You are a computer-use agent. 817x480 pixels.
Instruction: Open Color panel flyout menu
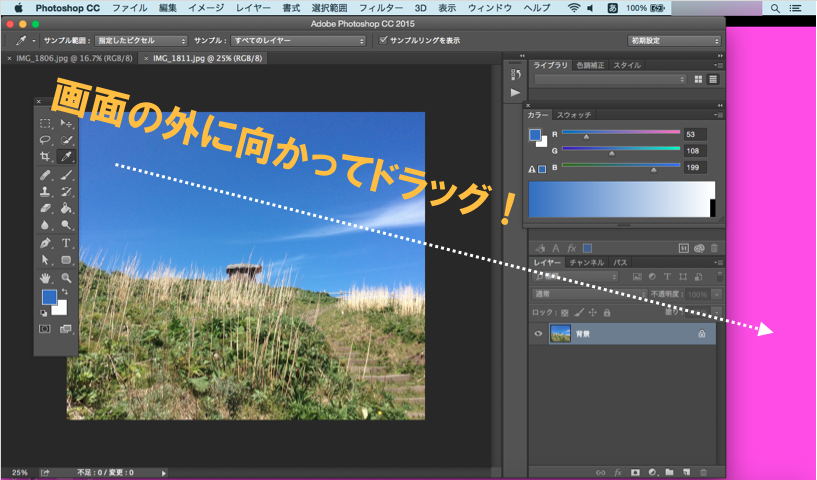point(718,115)
